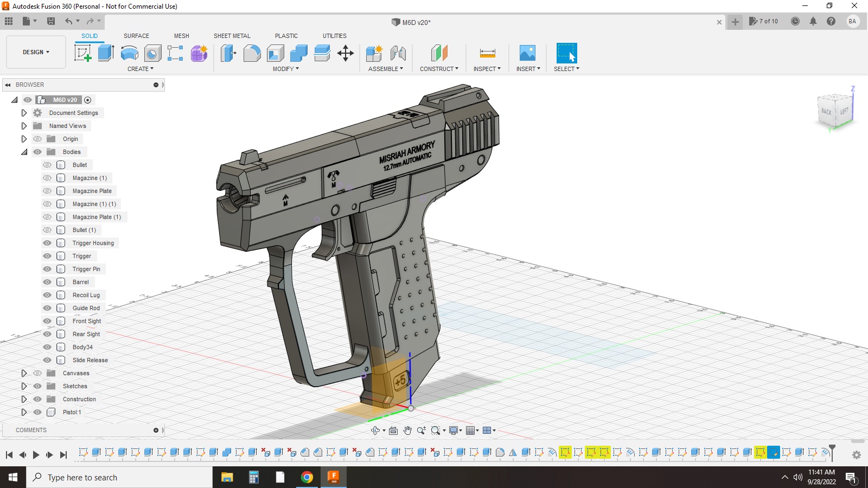Screen dimensions: 868x488
Task: Expand the Canvases folder
Action: tap(24, 373)
